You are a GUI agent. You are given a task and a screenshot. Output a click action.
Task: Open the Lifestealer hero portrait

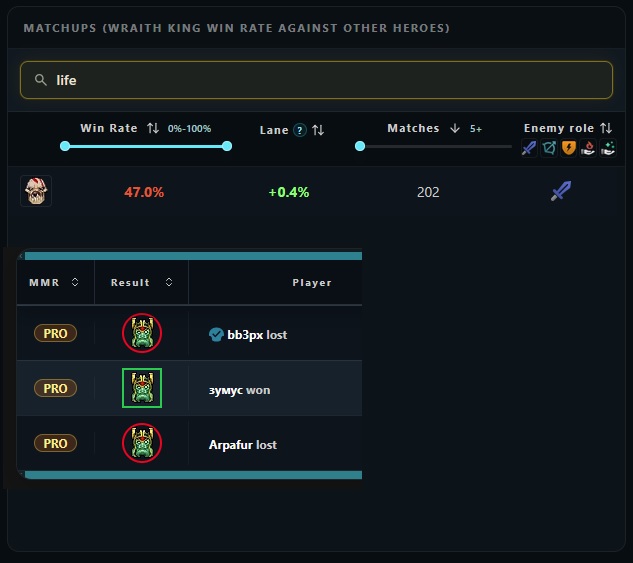pos(36,191)
